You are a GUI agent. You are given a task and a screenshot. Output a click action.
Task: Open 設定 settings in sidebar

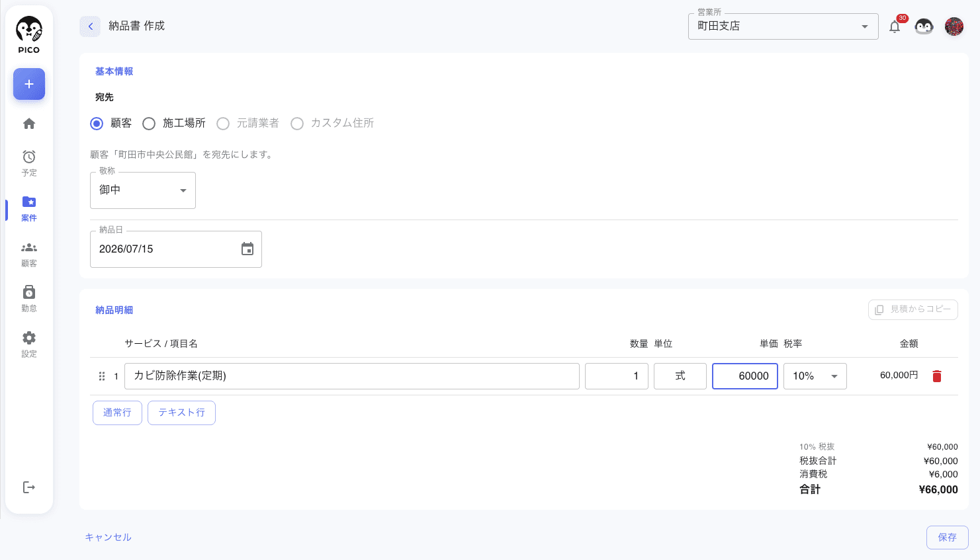(x=29, y=344)
